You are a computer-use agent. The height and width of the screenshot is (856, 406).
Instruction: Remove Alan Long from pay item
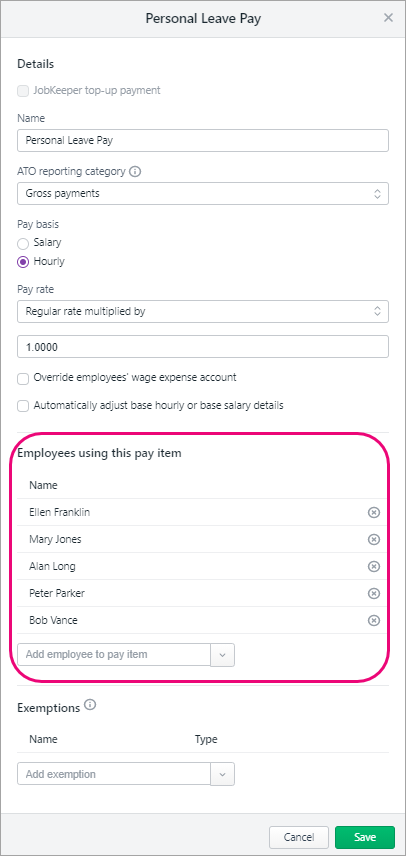click(374, 566)
